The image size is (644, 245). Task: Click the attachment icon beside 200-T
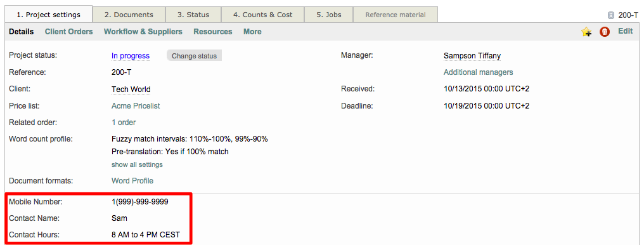(x=611, y=15)
